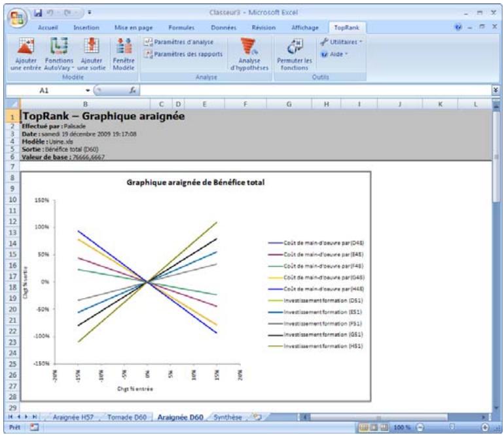Click Ajouter une sortie icon
Viewport: 504px width, 435px height.
pos(92,54)
